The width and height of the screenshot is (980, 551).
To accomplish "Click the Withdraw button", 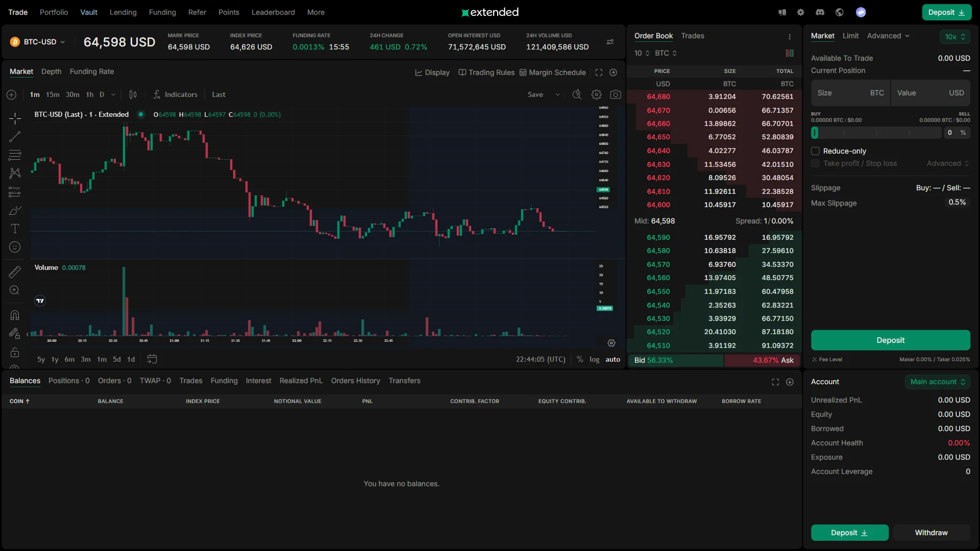I will (x=931, y=533).
